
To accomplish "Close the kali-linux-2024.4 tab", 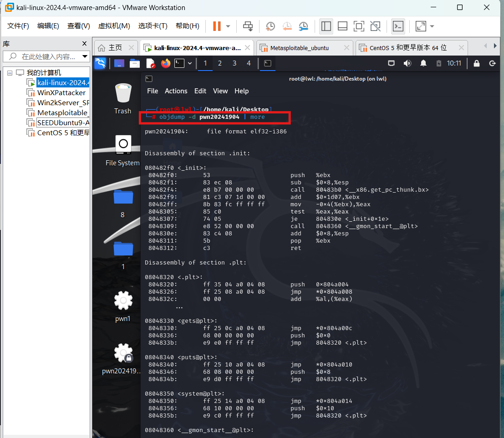I will pyautogui.click(x=248, y=47).
